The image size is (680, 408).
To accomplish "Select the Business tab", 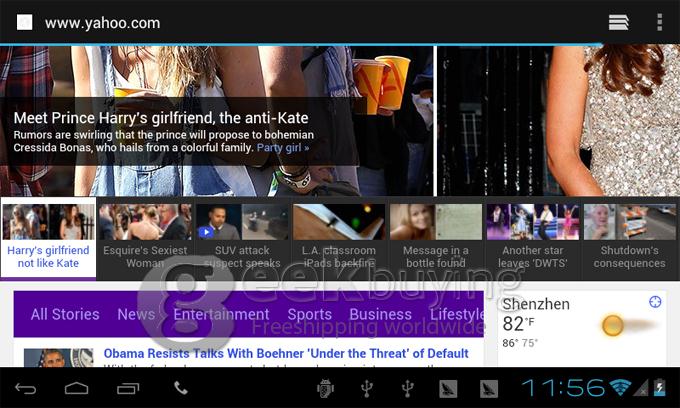I will click(380, 314).
